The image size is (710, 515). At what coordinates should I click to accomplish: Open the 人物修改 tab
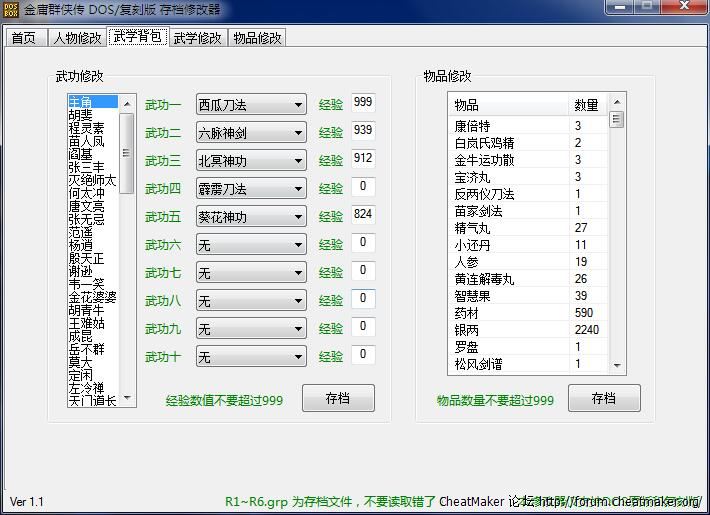click(x=77, y=38)
